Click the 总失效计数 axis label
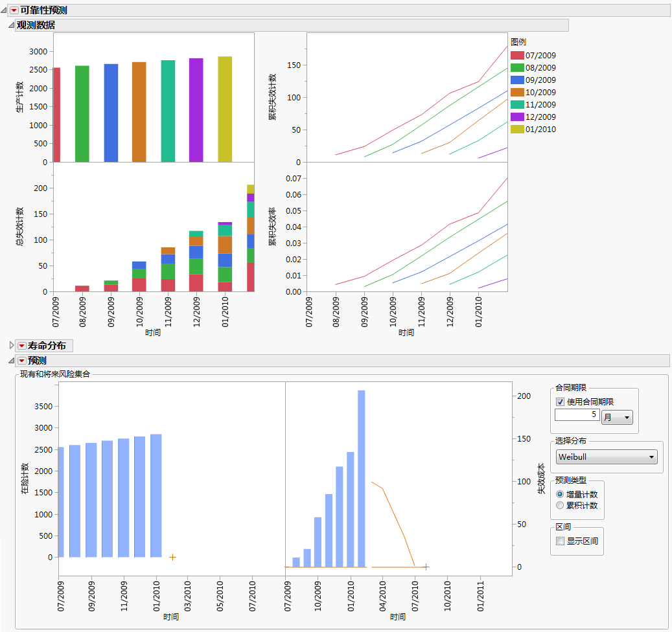Screen dimensions: 672x632 pyautogui.click(x=19, y=227)
